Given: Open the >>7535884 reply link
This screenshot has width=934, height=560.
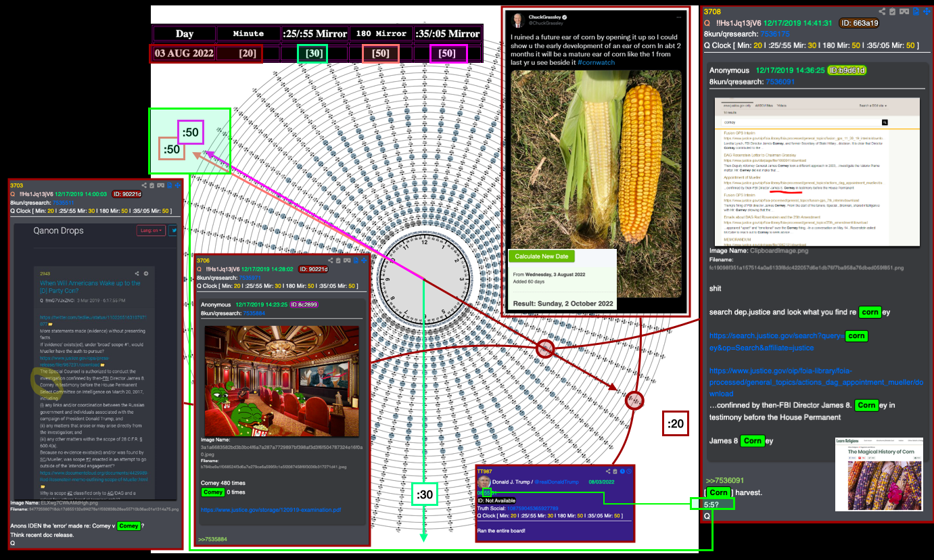Looking at the screenshot, I should [212, 539].
